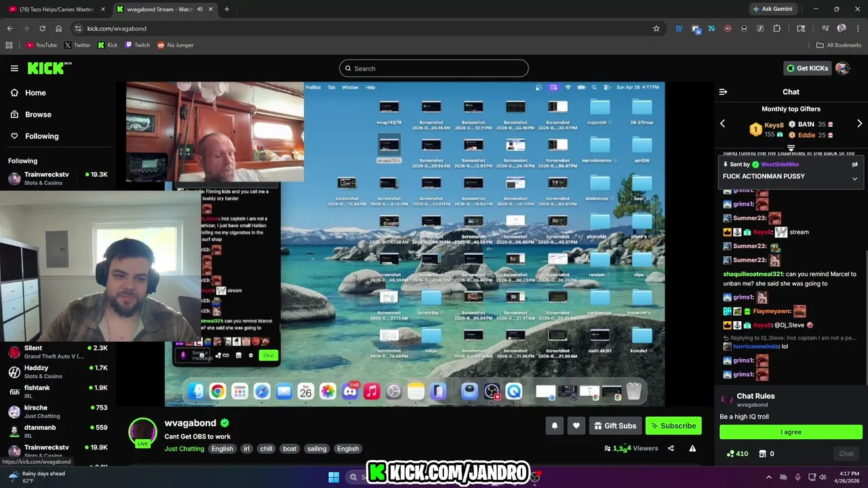Report stream warning icon
The width and height of the screenshot is (868, 488).
[692, 448]
